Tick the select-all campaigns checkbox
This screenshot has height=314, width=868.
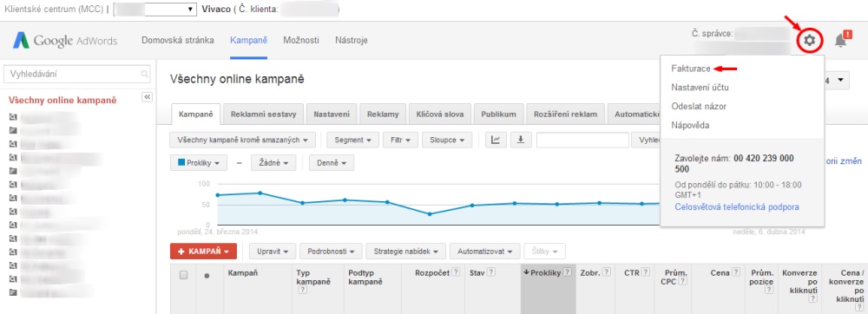tap(184, 275)
